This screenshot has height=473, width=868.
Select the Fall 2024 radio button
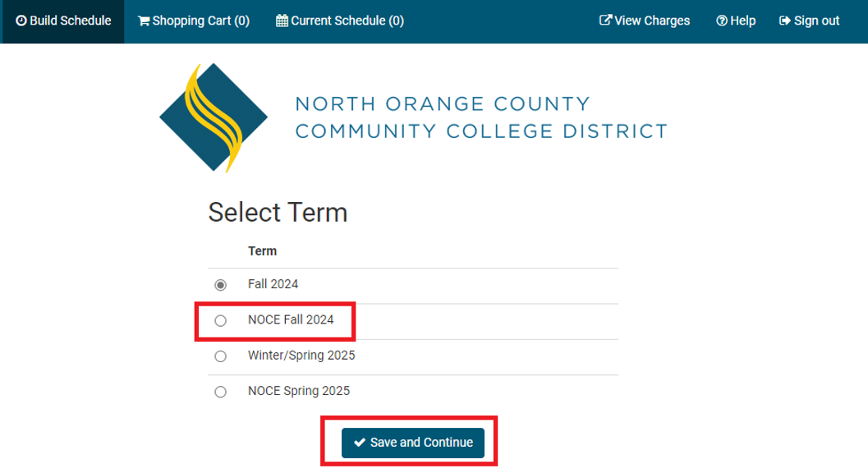tap(220, 285)
